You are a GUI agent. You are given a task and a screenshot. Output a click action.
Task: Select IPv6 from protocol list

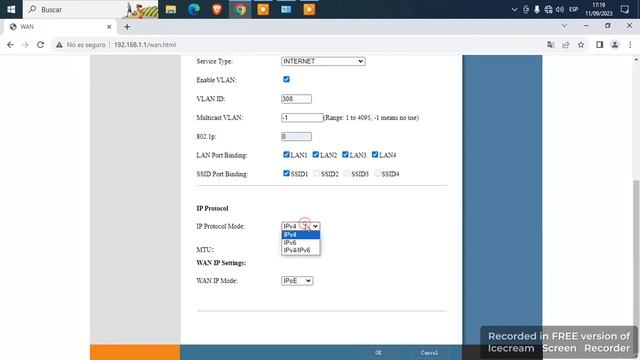point(300,242)
